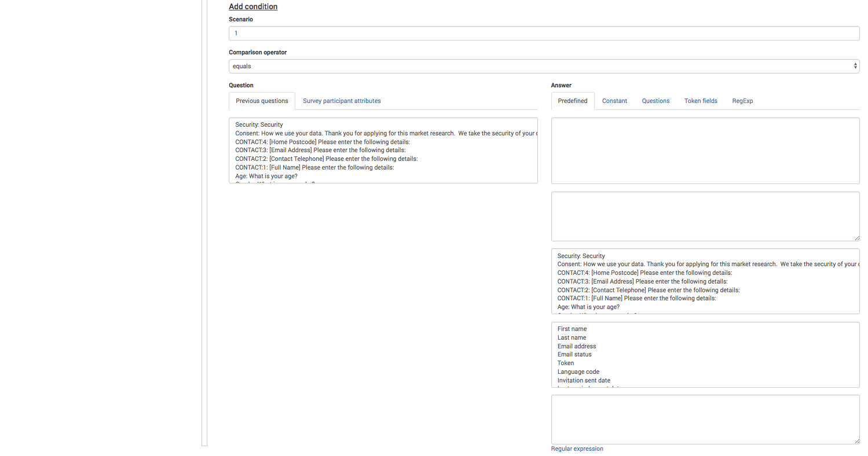Open the Comparison operator dropdown
Screen dimensions: 868x456
click(543, 67)
